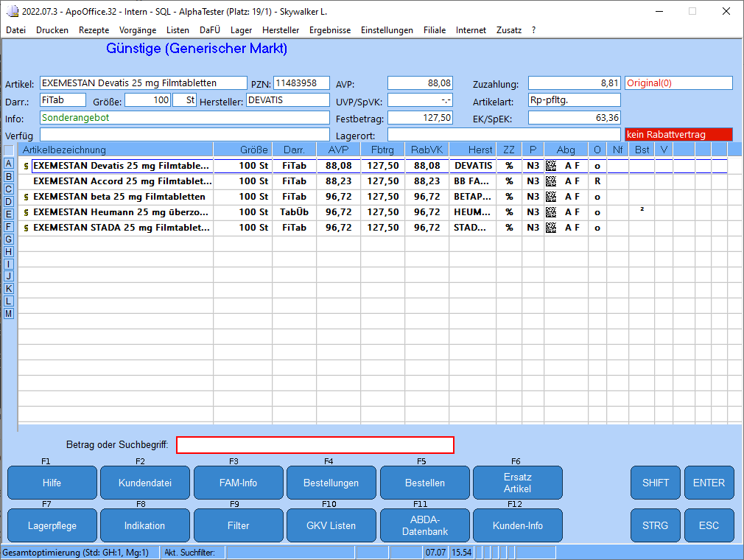This screenshot has height=560, width=744.
Task: Click the Verfüg input field
Action: coord(185,135)
